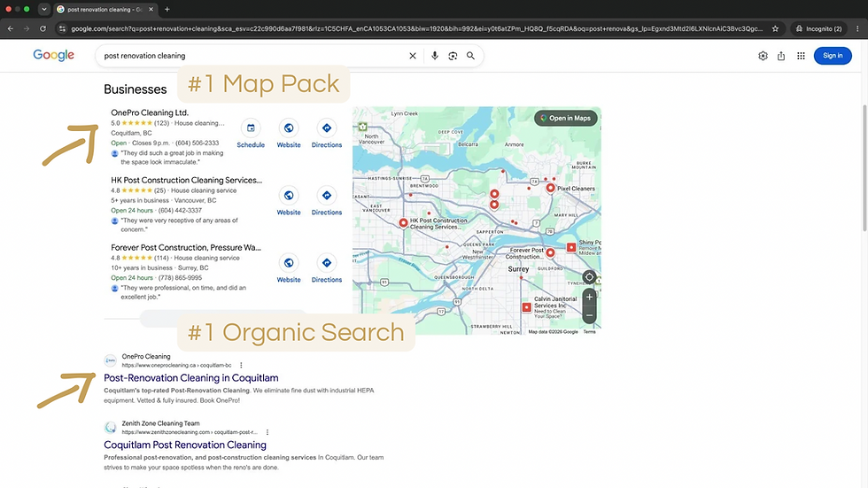Open a new tab with the plus button
This screenshot has height=488, width=868.
pos(167,9)
